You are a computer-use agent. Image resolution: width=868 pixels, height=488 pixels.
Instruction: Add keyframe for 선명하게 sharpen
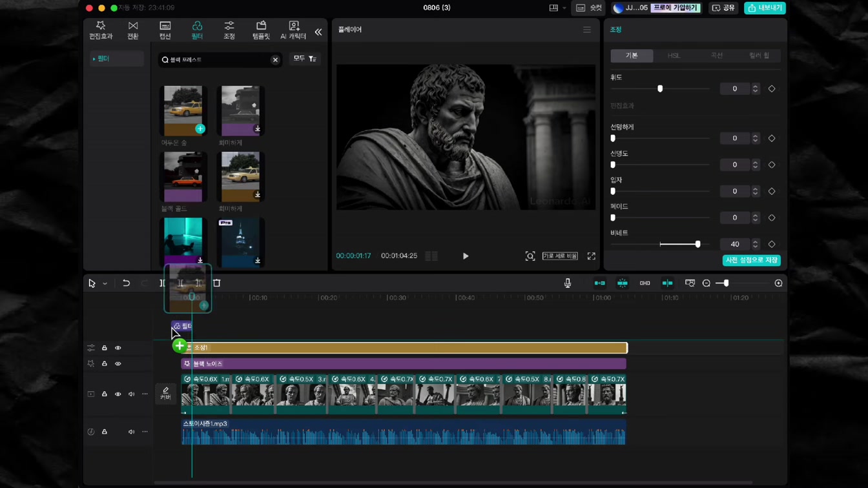point(772,139)
